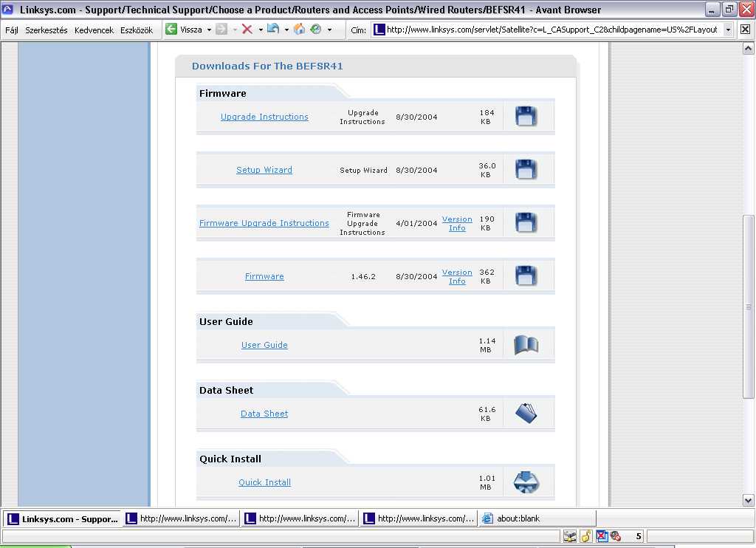The image size is (756, 548).
Task: Click the Quick Install download icon
Action: [x=526, y=482]
